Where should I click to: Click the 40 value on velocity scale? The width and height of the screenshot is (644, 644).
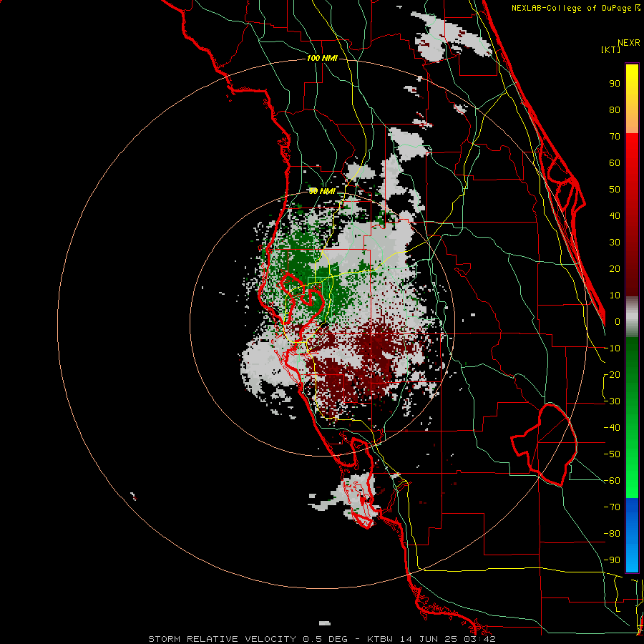click(615, 216)
